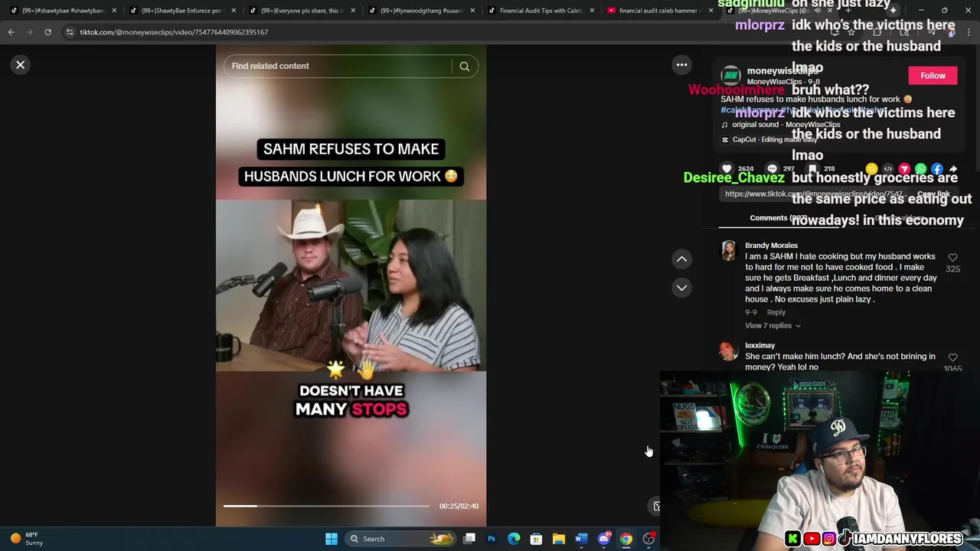The width and height of the screenshot is (980, 551).
Task: Like Brandy Morales's comment
Action: click(x=952, y=259)
